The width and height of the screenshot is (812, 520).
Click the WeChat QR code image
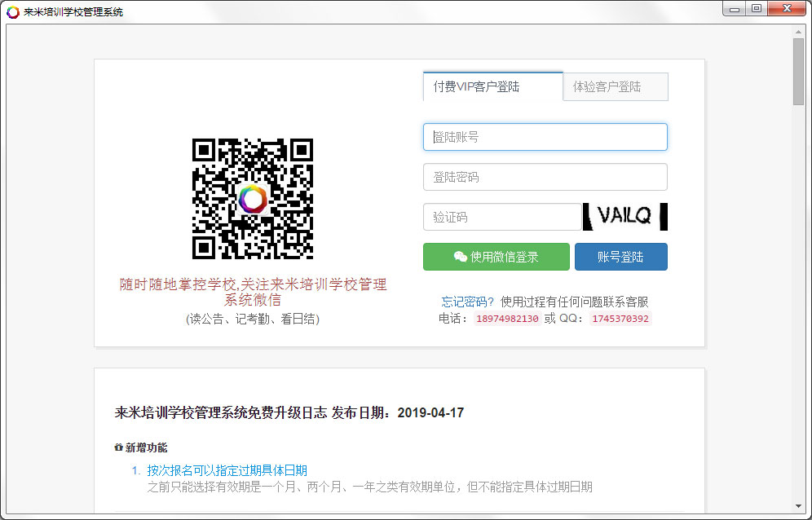tap(252, 198)
